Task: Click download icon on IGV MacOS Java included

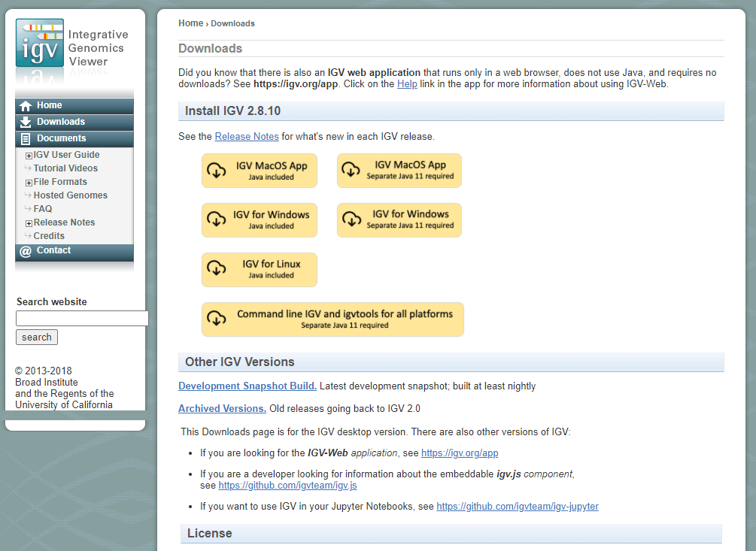Action: 217,170
